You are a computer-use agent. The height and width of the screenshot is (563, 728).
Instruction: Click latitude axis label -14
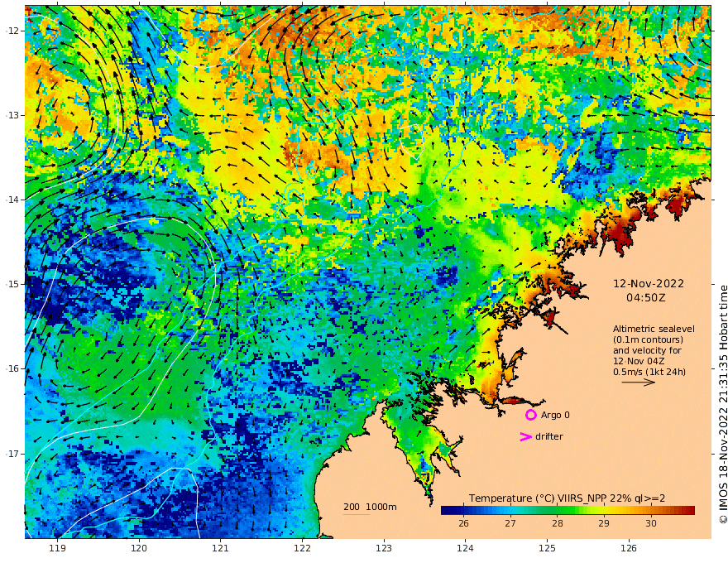(12, 200)
